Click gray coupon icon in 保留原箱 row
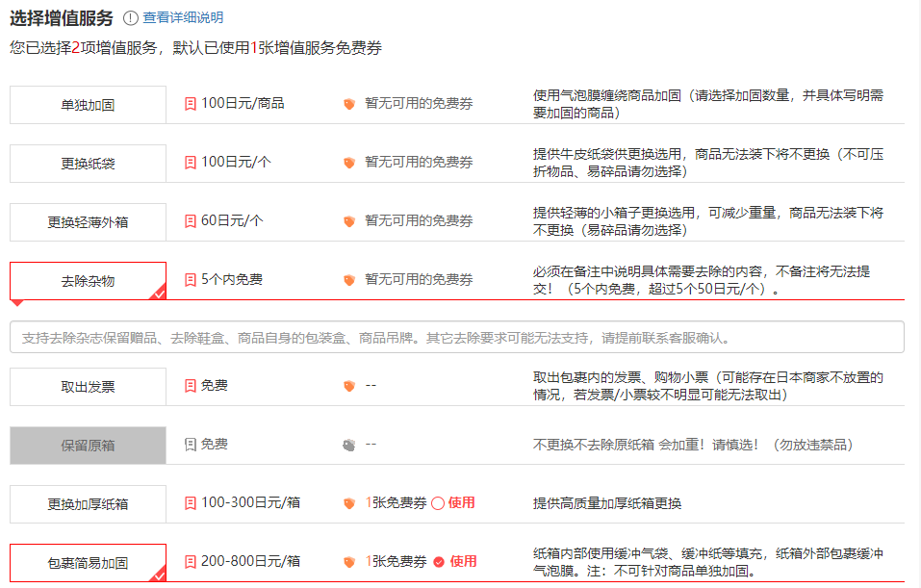The width and height of the screenshot is (921, 588). [349, 445]
